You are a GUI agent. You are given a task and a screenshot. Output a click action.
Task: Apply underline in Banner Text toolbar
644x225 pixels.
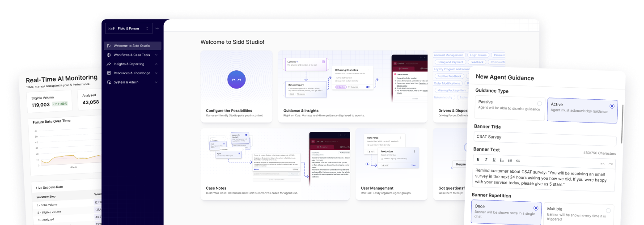pyautogui.click(x=494, y=160)
